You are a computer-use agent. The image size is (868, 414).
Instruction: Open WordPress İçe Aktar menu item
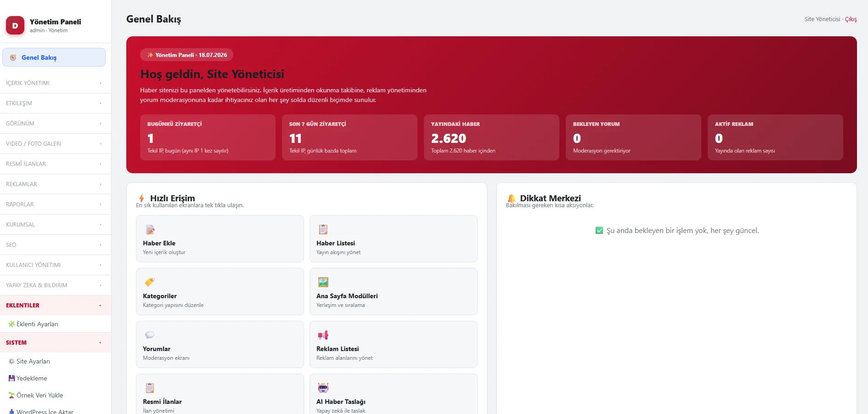[x=56, y=410]
